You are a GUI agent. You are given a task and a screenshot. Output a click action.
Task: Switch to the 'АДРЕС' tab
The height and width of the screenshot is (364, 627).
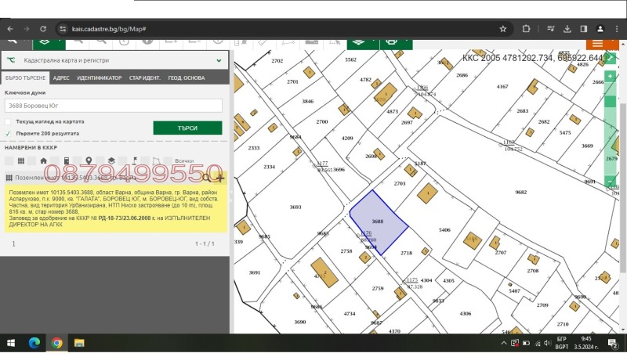point(61,78)
